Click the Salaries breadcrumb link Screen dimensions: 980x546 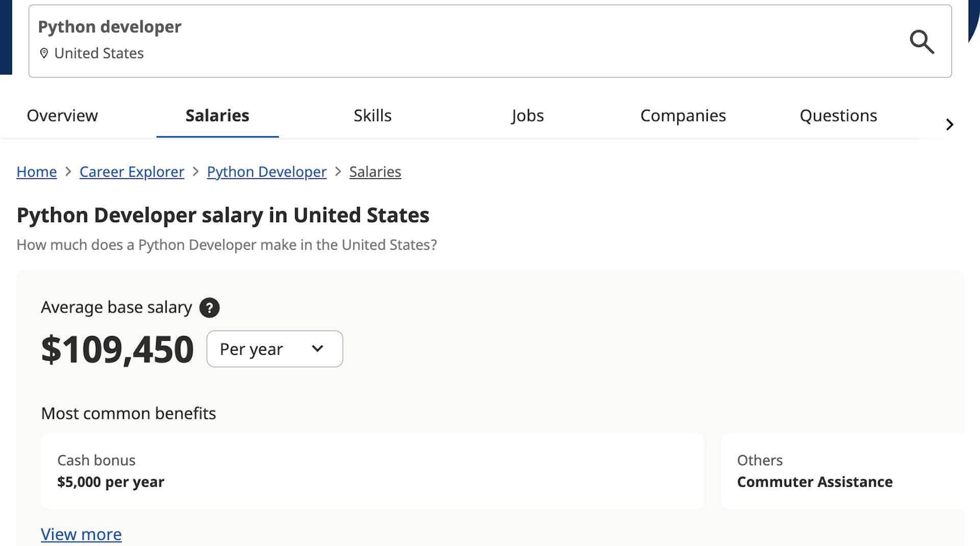375,172
